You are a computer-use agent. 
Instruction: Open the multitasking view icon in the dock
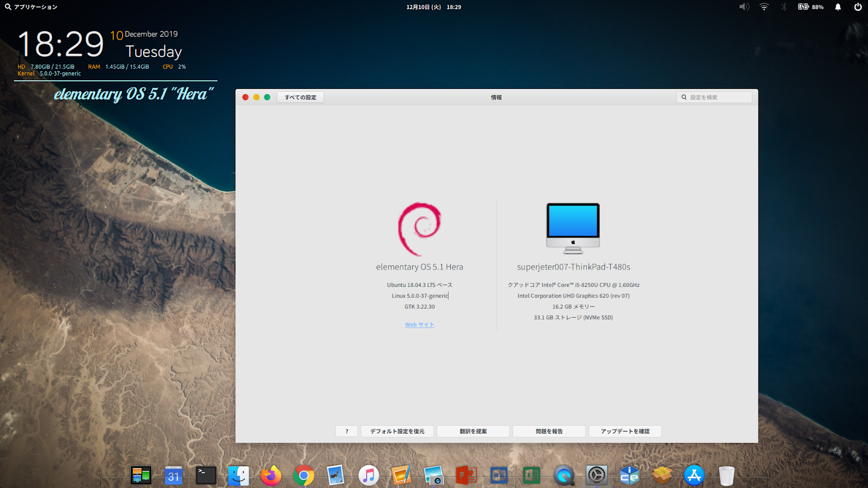(141, 476)
